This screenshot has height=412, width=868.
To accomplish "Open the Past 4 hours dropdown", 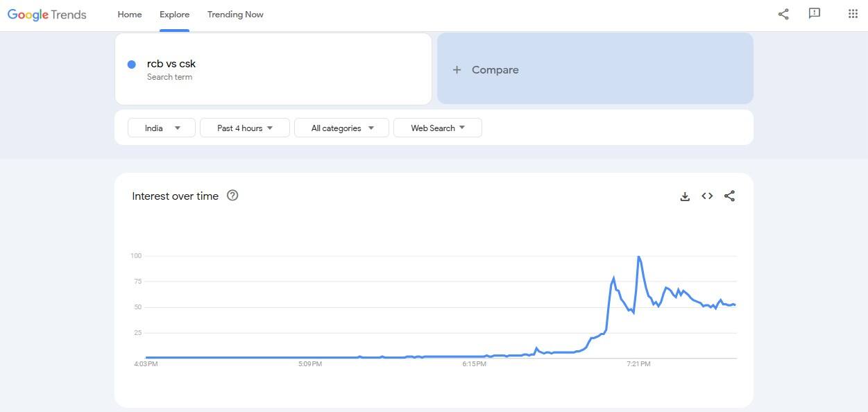I will 244,128.
